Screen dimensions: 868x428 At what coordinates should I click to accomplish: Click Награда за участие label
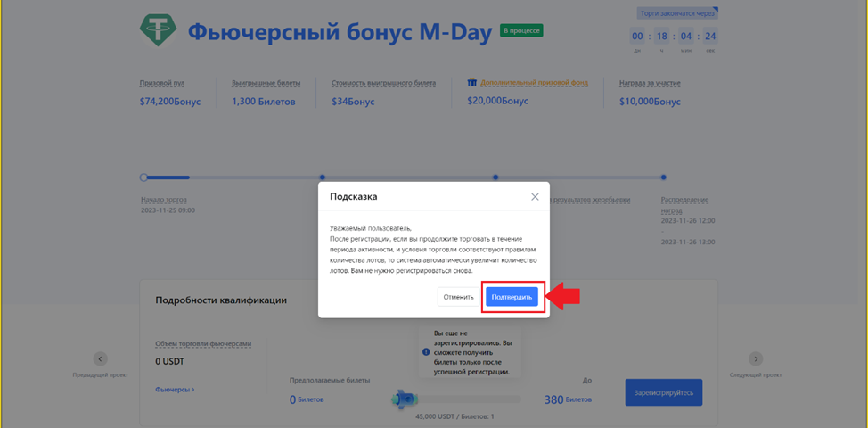650,84
